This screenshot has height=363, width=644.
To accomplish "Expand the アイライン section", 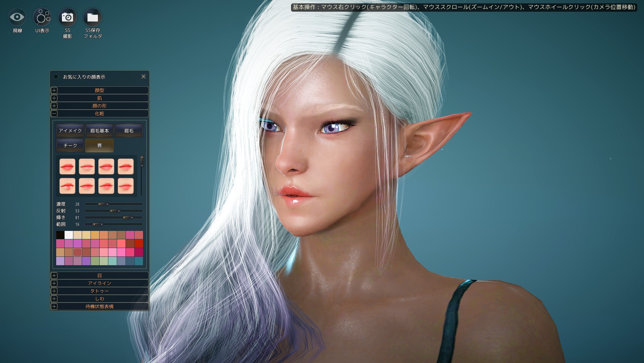I will click(x=100, y=283).
